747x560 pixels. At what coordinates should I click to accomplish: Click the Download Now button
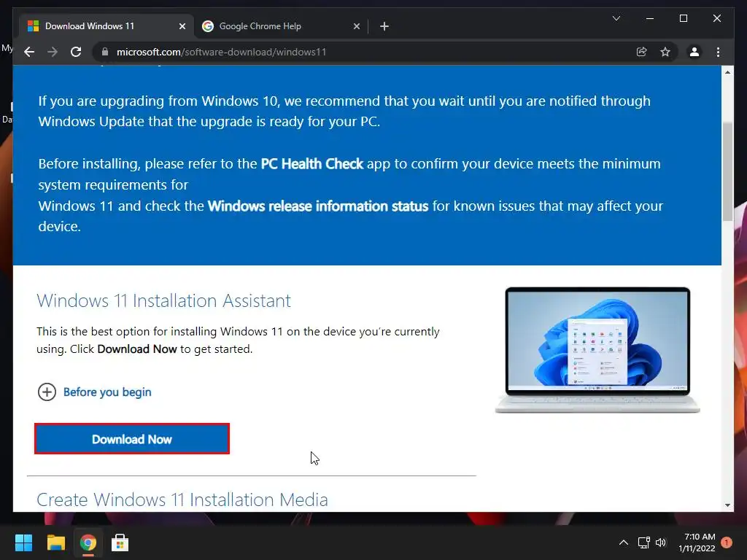pos(132,438)
